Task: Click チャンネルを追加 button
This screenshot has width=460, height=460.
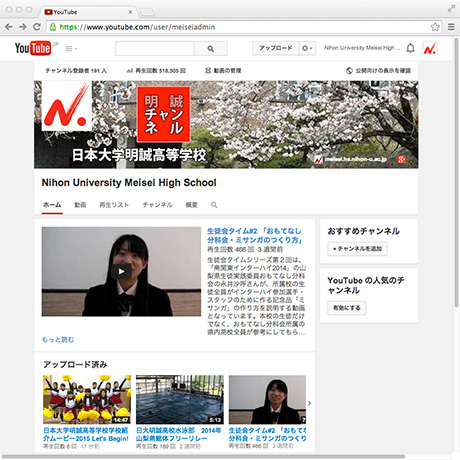Action: click(357, 249)
